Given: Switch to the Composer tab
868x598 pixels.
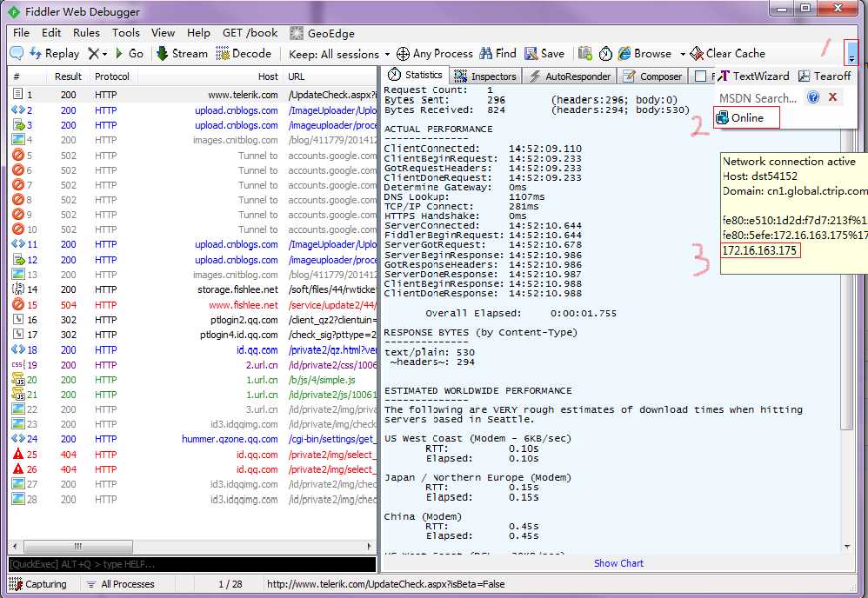Looking at the screenshot, I should (x=652, y=76).
